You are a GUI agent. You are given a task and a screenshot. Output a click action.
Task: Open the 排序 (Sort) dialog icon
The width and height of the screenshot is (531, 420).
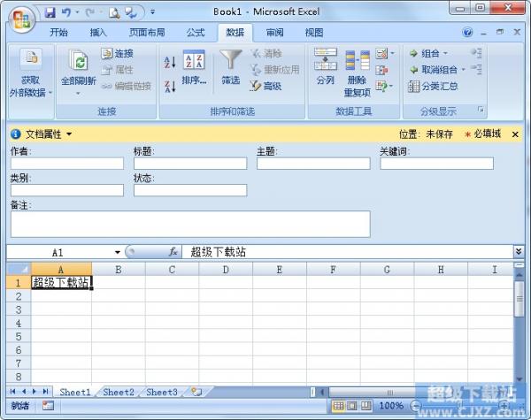[194, 67]
